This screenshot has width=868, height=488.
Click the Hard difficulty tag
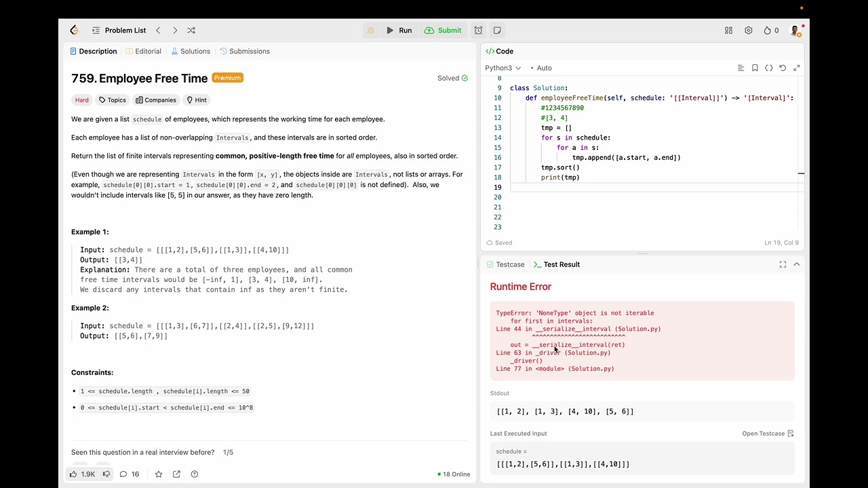[x=82, y=100]
